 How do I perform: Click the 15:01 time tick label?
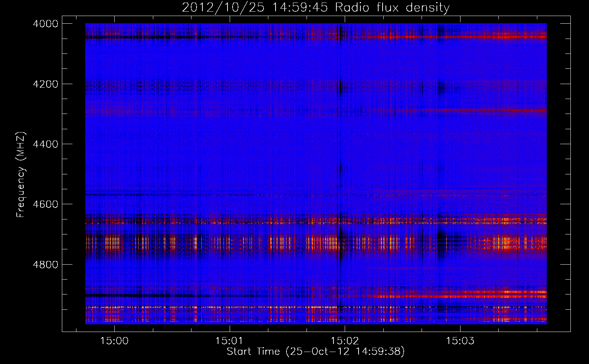click(x=229, y=341)
